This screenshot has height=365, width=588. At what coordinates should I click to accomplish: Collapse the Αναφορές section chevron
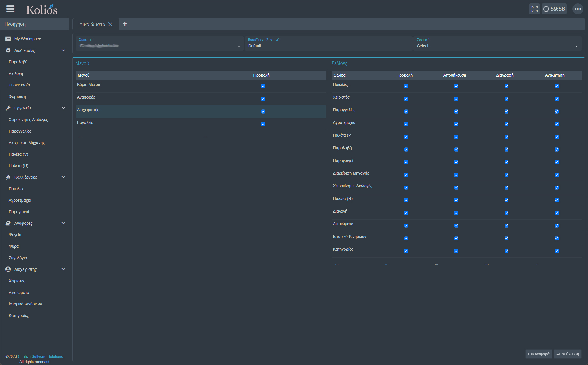click(63, 223)
